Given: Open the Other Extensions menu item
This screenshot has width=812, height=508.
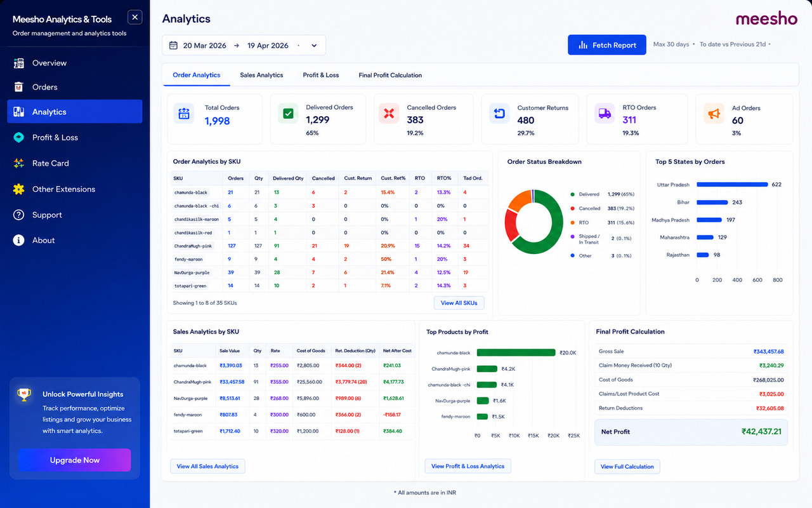Looking at the screenshot, I should point(74,189).
